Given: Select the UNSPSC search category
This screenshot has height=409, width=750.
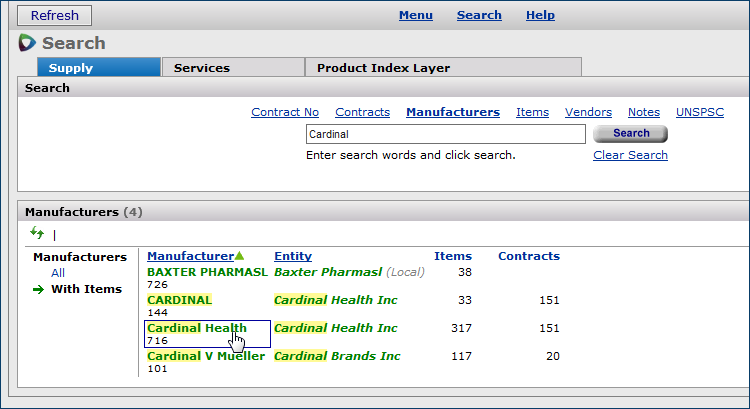Looking at the screenshot, I should (x=700, y=112).
